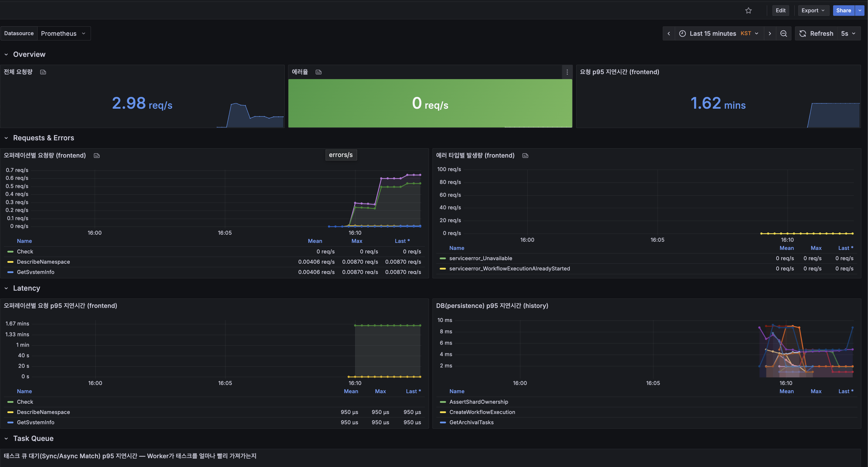Sort frontend p95 latency legend by Max

[380, 391]
